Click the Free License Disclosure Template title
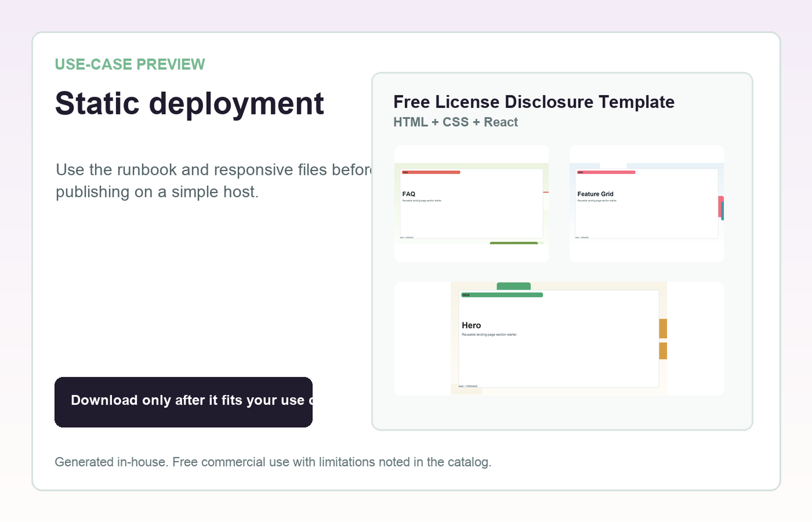 pyautogui.click(x=534, y=102)
